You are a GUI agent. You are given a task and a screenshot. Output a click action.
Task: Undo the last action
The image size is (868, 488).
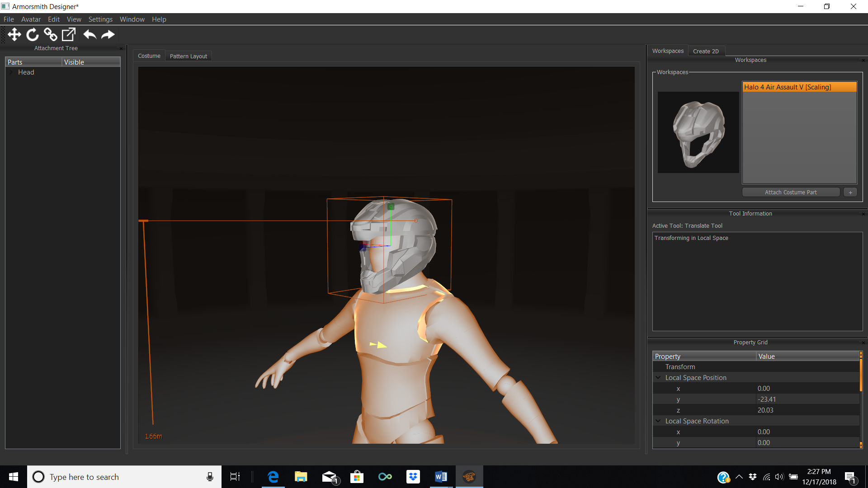[x=90, y=34]
